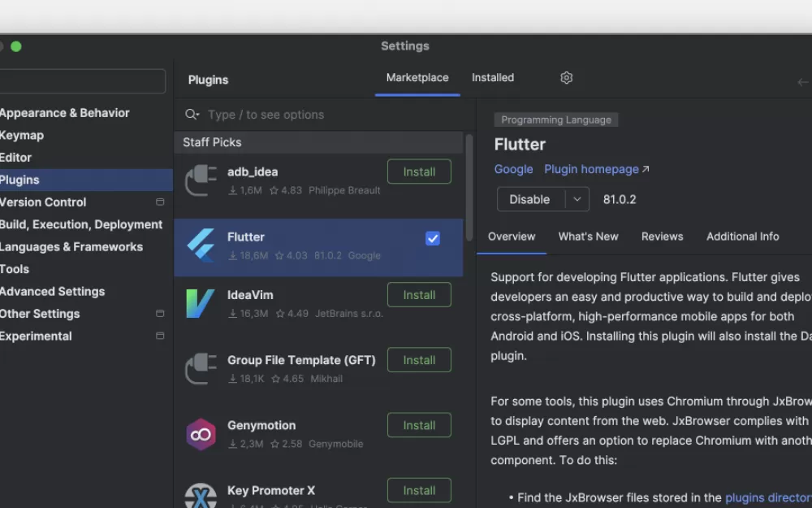Click the Genymotion plugin logo icon
Viewport: 812px width, 508px height.
201,434
